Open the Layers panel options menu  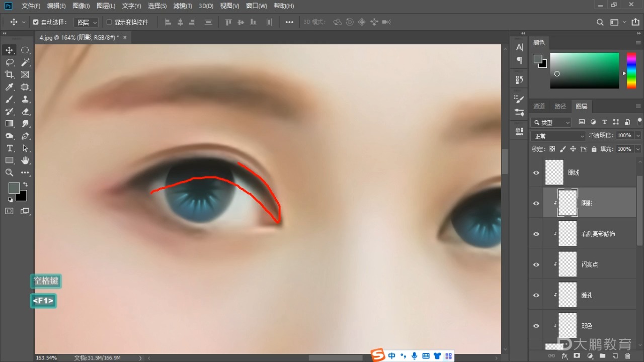pyautogui.click(x=638, y=107)
